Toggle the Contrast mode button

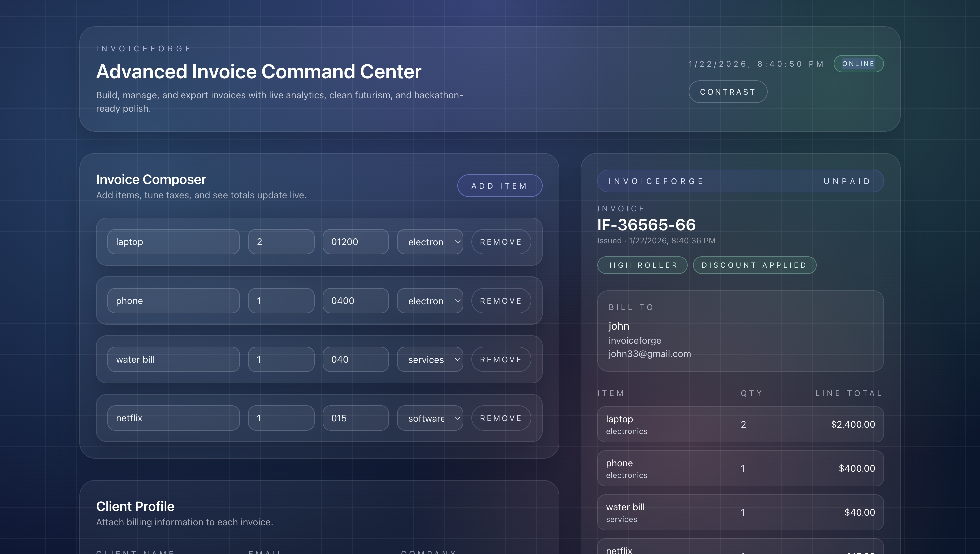727,92
